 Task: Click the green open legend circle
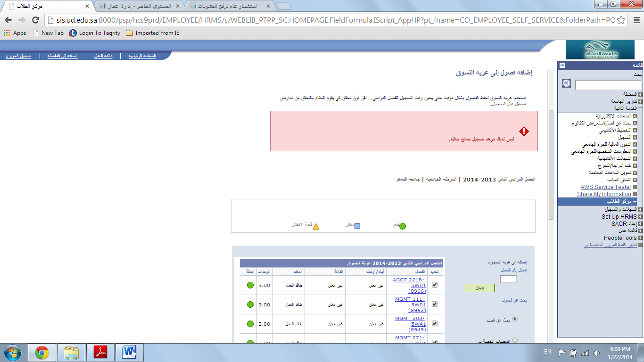403,226
